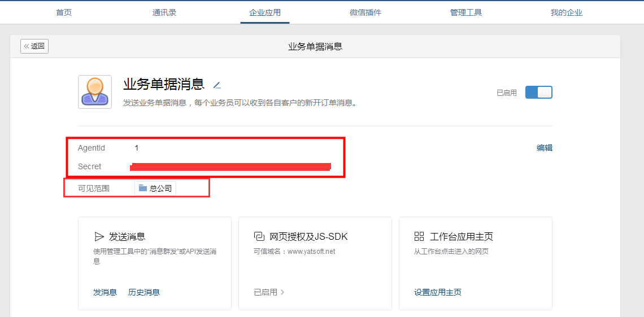Expand the 已启用 web authorization arrow
Screen dimensions: 644x317
[x=282, y=292]
